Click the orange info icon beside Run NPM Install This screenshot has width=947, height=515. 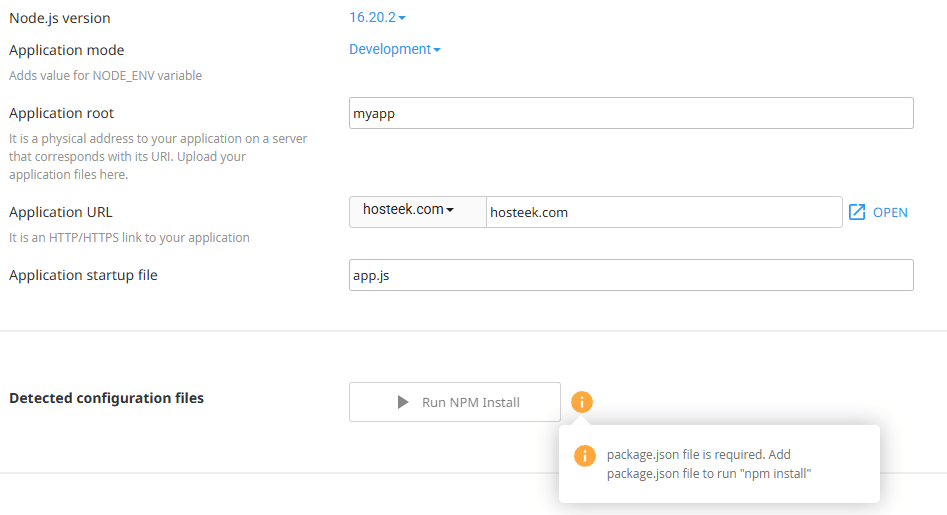tap(582, 401)
